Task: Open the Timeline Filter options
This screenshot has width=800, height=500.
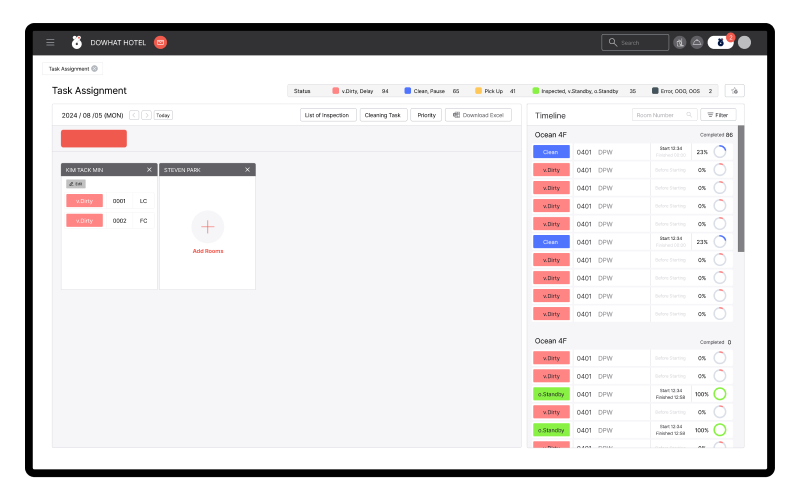Action: pyautogui.click(x=718, y=115)
